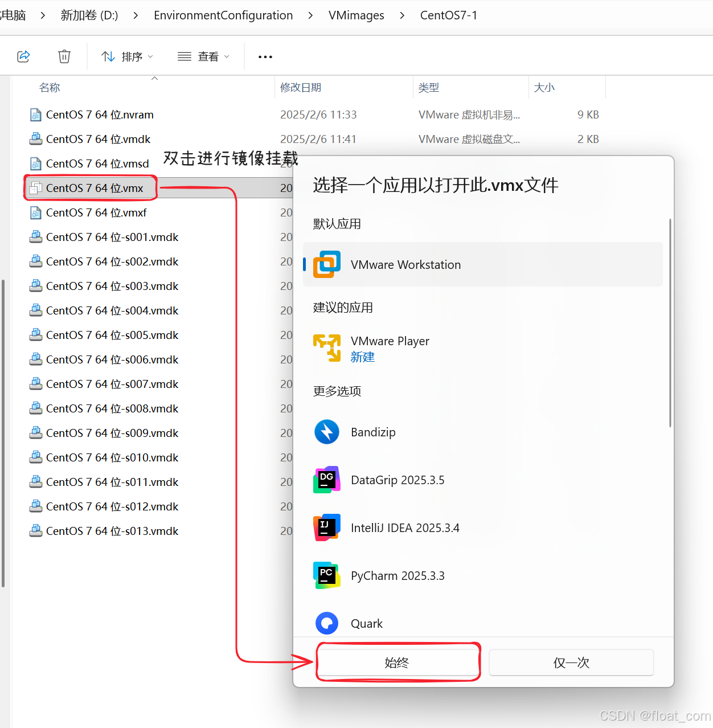
Task: Click the .vmsd file icon
Action: (36, 163)
